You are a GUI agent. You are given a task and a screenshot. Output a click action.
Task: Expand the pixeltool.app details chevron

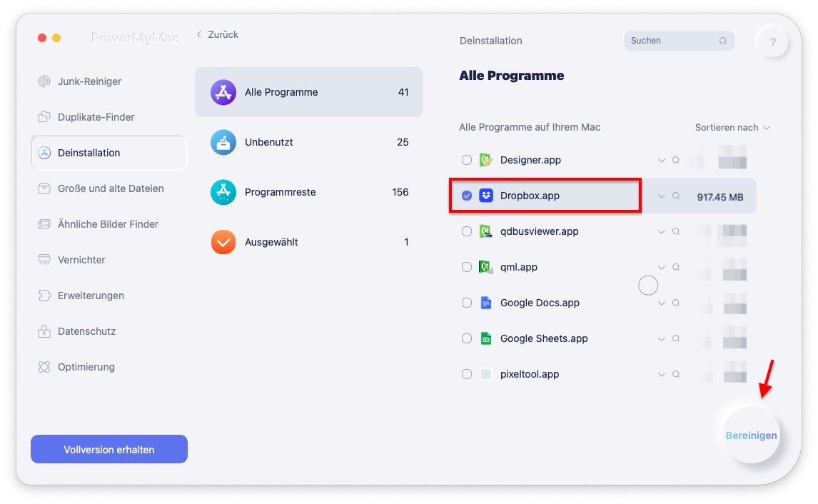pos(661,375)
